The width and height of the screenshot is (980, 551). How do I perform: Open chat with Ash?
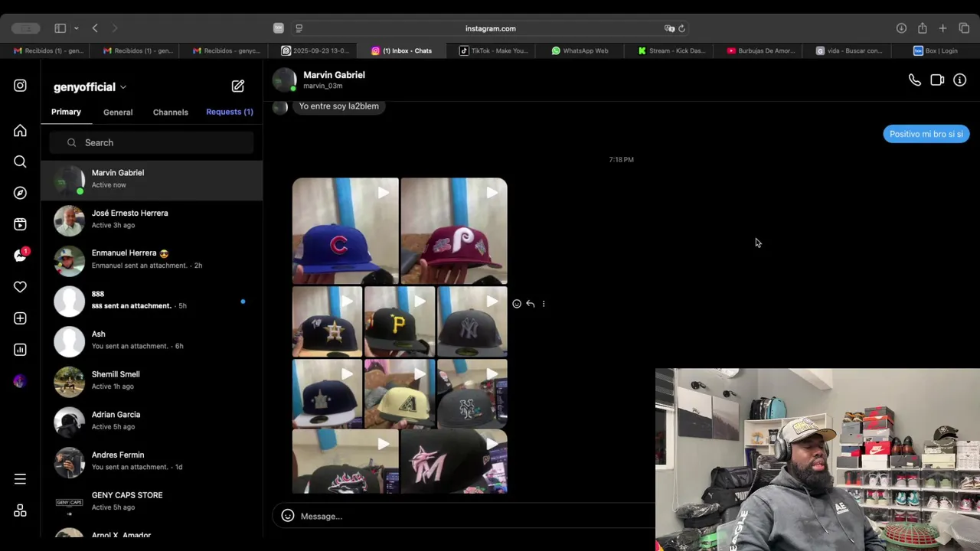(x=152, y=341)
